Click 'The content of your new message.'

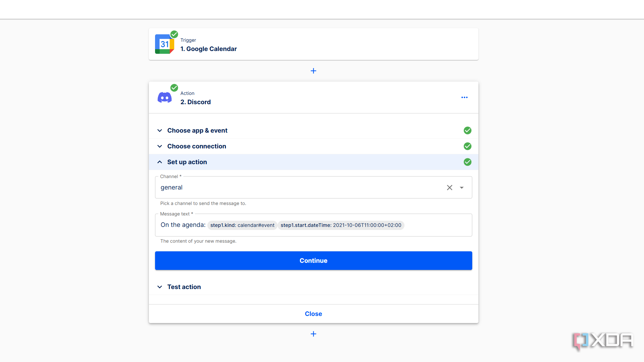pos(198,241)
